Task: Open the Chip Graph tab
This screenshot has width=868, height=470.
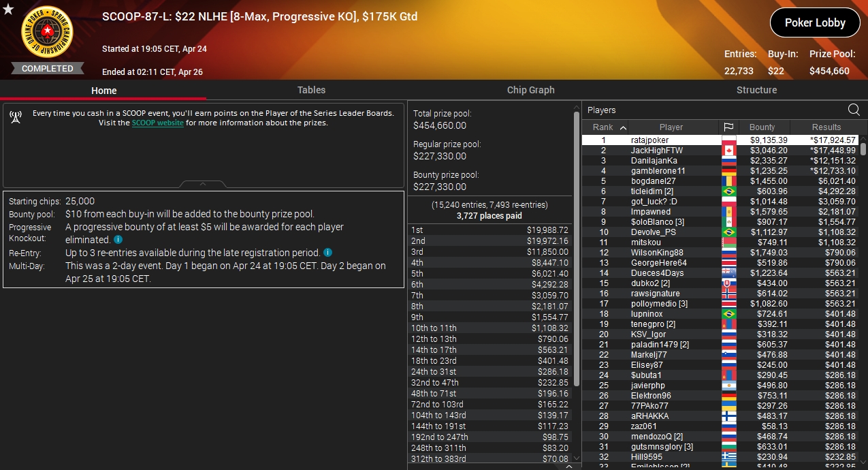Action: pos(530,90)
